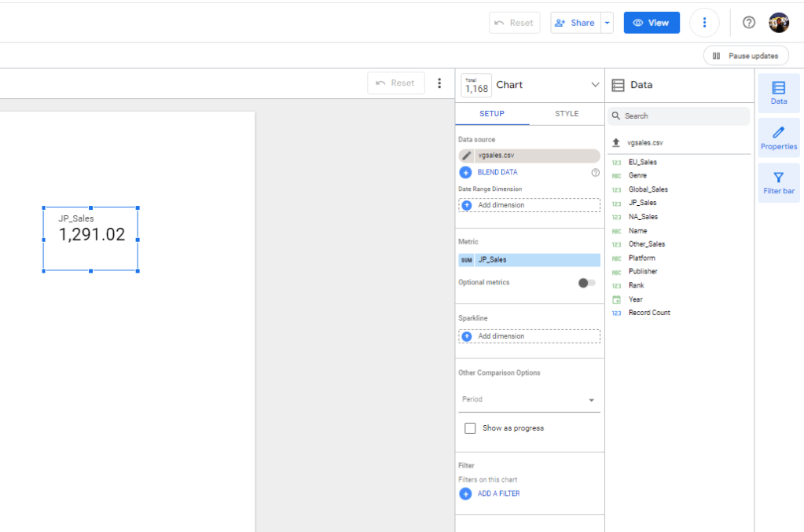Click the pencil edit icon beside vgsales.csv
804x532 pixels.
coord(467,156)
